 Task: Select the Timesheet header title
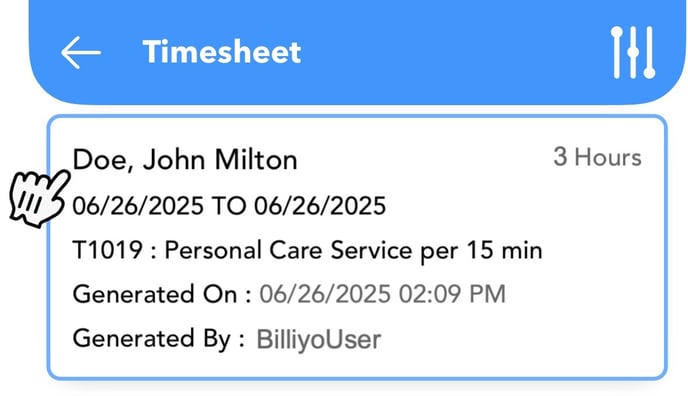point(222,52)
